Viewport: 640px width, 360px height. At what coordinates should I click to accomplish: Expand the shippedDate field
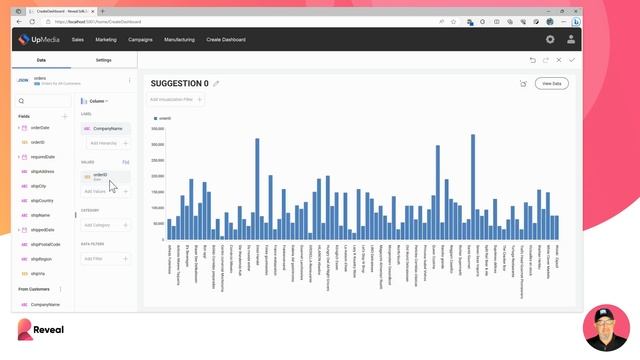click(19, 230)
